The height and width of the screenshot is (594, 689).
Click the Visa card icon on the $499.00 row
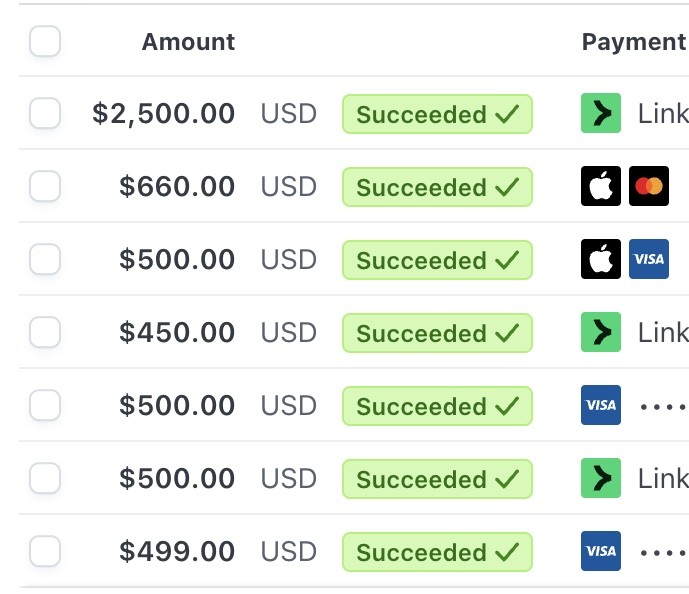601,552
